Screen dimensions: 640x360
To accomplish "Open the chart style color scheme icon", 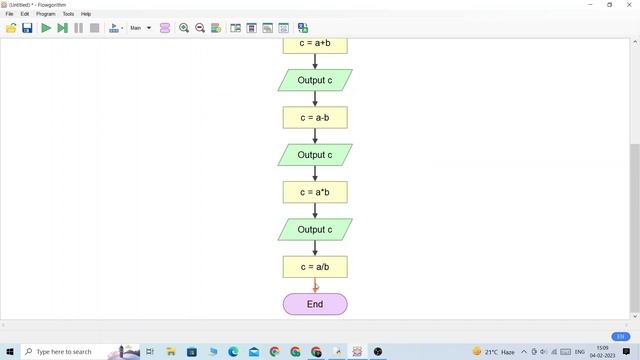I will [x=216, y=28].
